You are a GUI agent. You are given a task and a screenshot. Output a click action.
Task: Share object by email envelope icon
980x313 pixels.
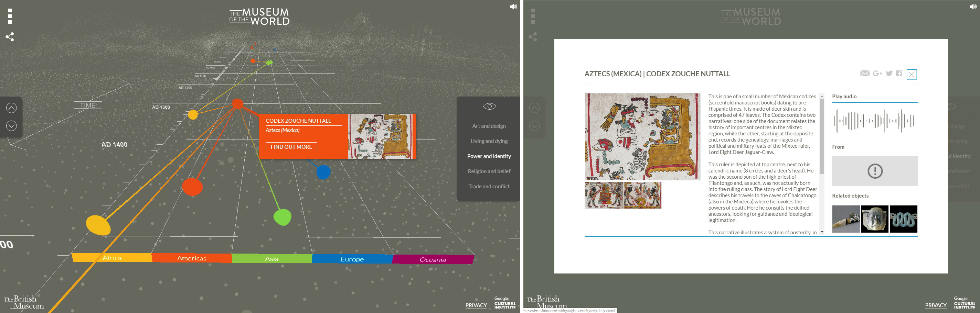pos(865,74)
